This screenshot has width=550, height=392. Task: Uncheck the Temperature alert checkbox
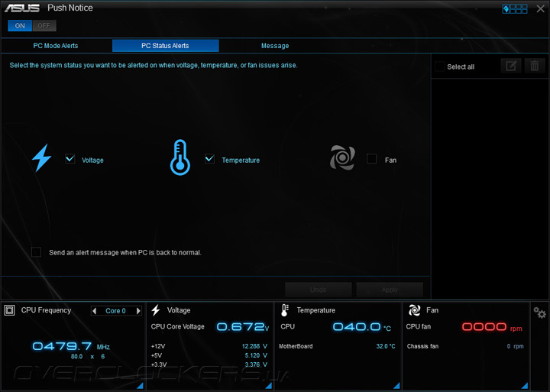pos(210,159)
